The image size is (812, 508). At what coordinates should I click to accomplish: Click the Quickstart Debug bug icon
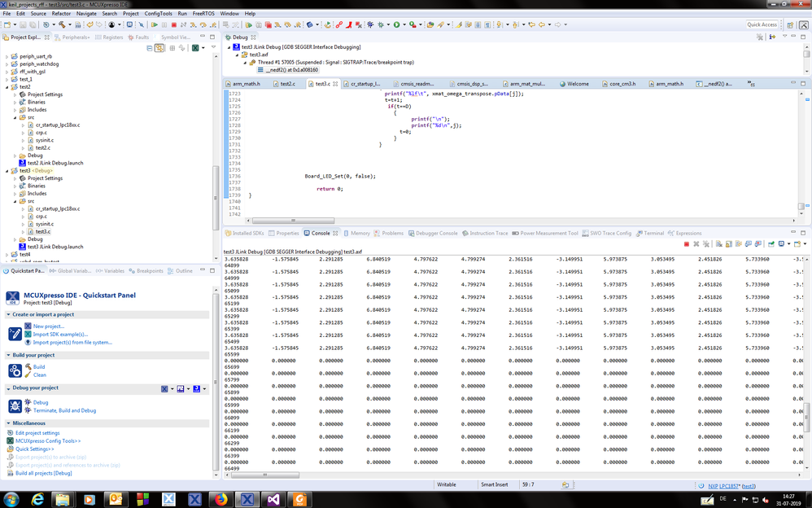click(x=15, y=405)
